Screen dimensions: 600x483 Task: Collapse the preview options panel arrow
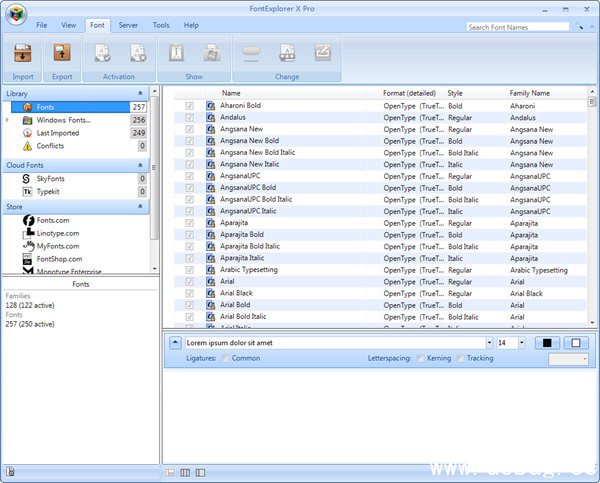click(x=175, y=343)
